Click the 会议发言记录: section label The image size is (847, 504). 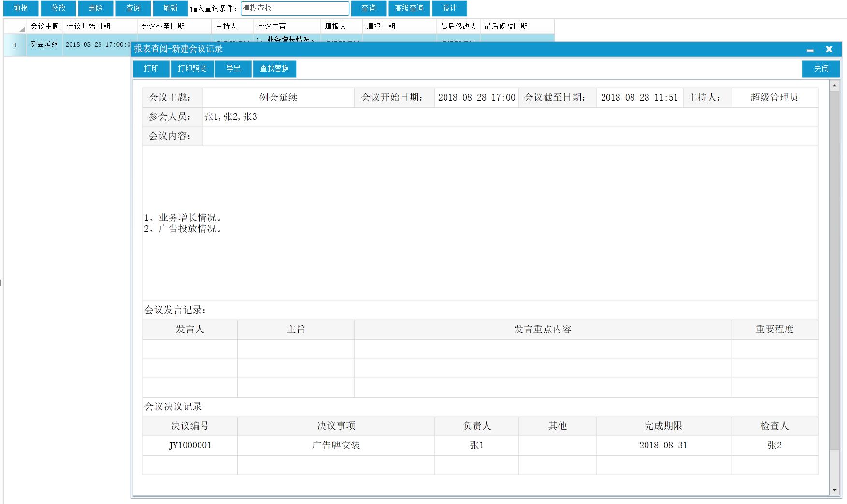click(176, 310)
